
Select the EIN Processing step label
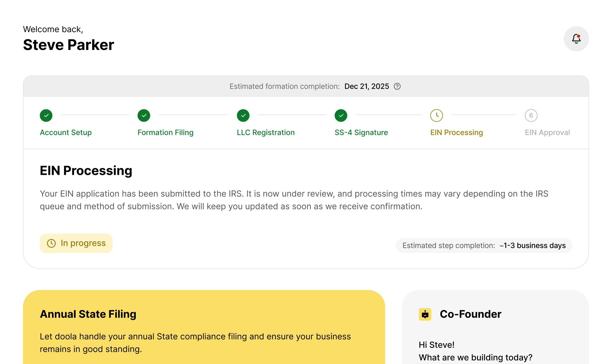coord(456,132)
